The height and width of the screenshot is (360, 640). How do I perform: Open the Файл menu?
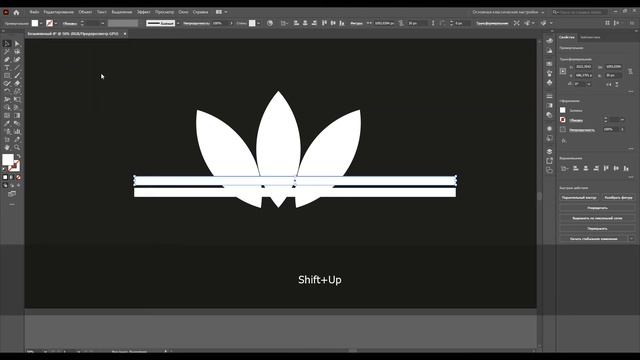[x=35, y=12]
